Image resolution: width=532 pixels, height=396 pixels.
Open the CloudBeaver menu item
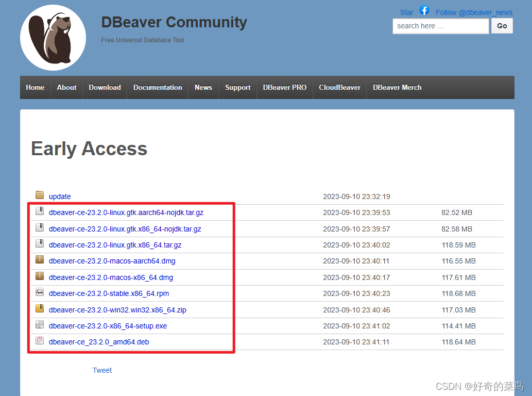[x=339, y=87]
